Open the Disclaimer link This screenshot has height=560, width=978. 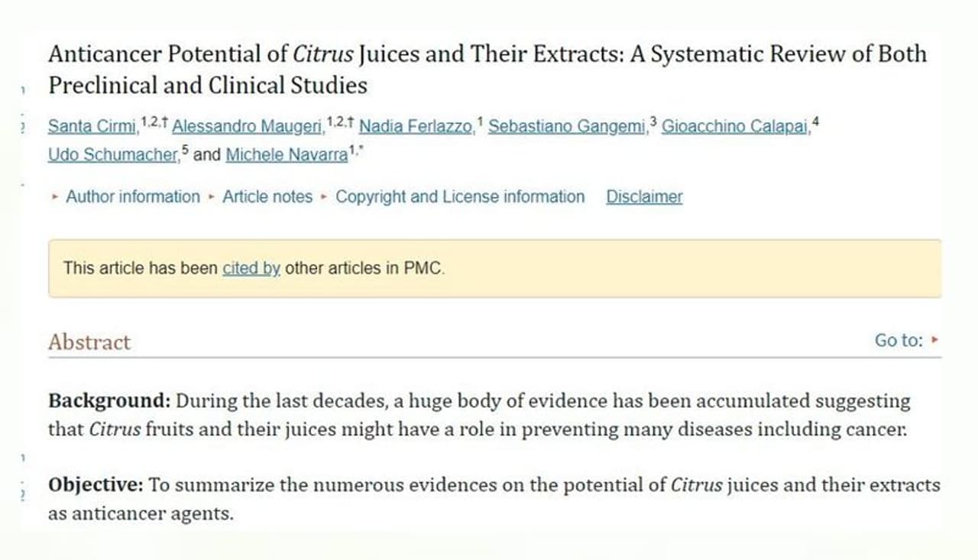click(x=644, y=197)
